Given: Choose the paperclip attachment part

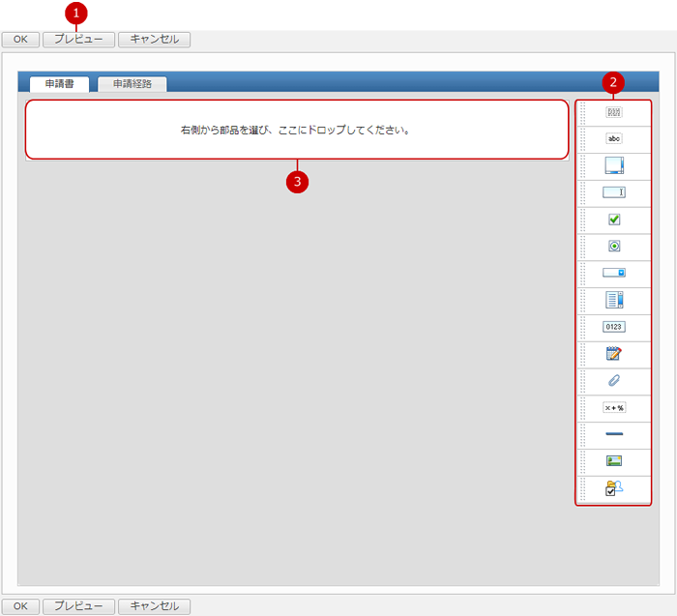Looking at the screenshot, I should point(614,381).
